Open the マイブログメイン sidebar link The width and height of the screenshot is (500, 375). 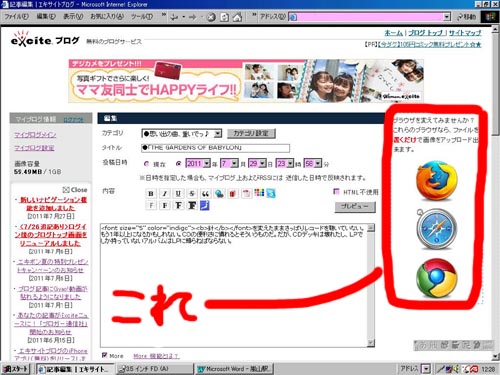coord(35,135)
